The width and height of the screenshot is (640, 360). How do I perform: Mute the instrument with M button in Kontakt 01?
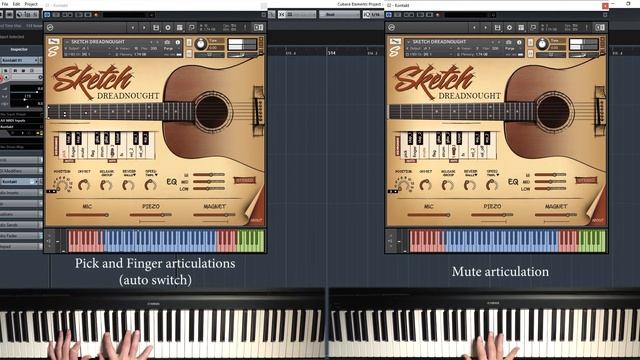[189, 53]
